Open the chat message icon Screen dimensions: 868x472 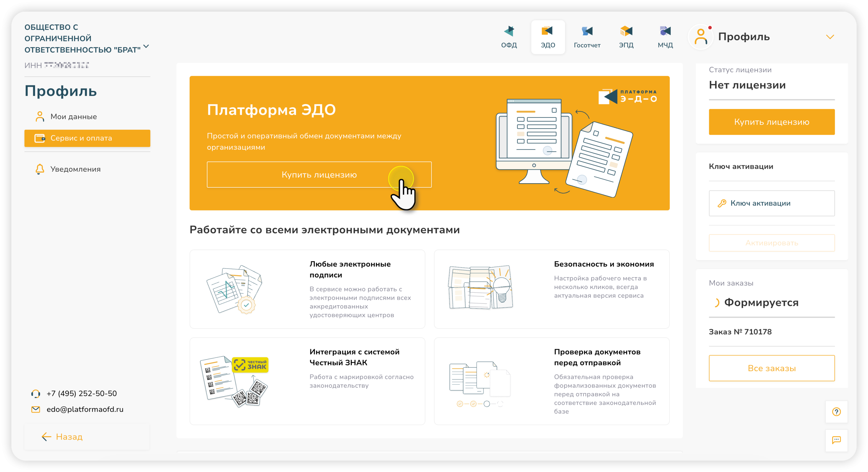836,440
